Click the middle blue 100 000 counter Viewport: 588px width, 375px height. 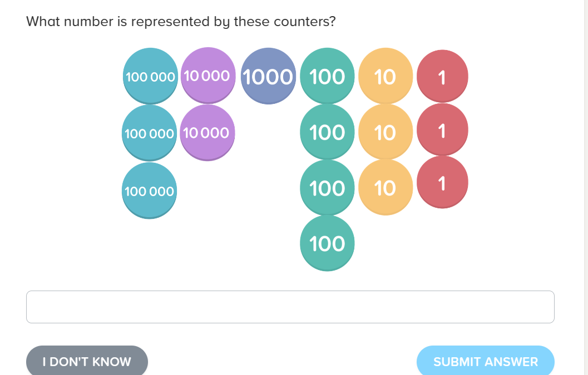point(150,133)
